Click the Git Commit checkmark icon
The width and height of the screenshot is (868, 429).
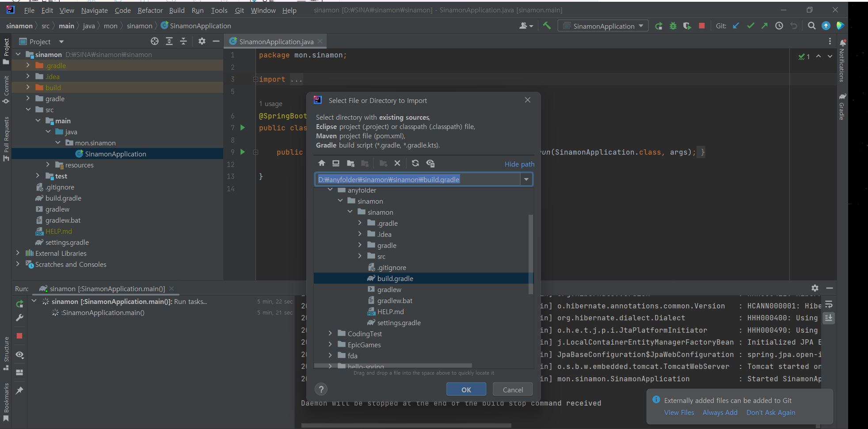click(750, 26)
